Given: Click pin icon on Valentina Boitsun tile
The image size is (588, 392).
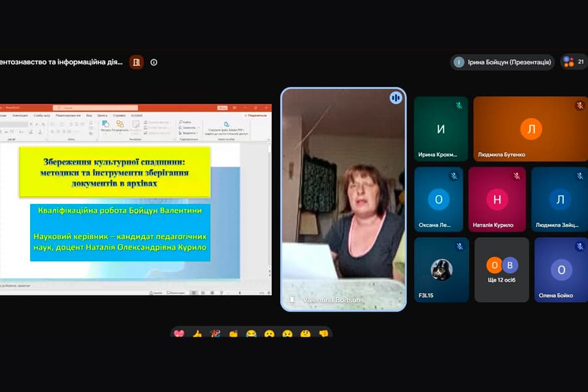Looking at the screenshot, I should coord(292,300).
